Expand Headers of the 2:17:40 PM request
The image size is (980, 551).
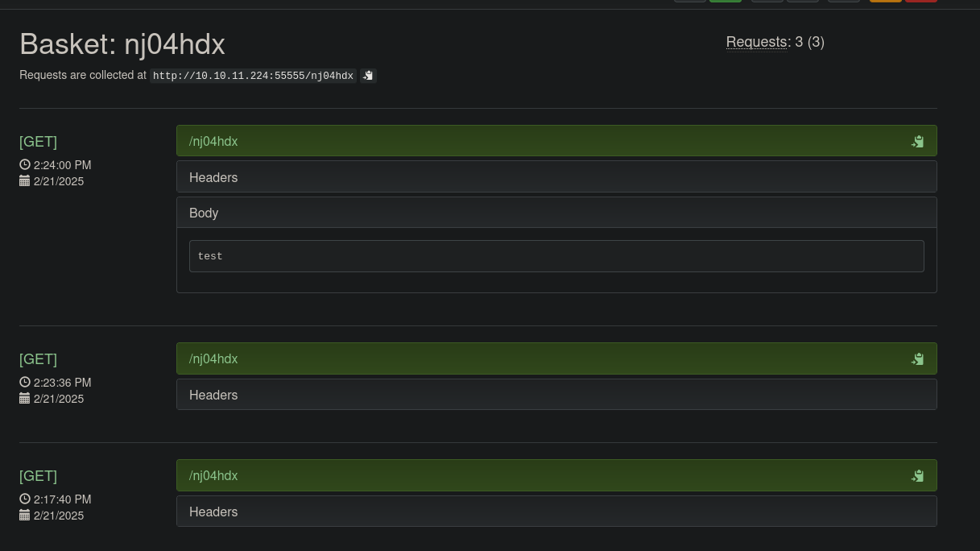(213, 512)
